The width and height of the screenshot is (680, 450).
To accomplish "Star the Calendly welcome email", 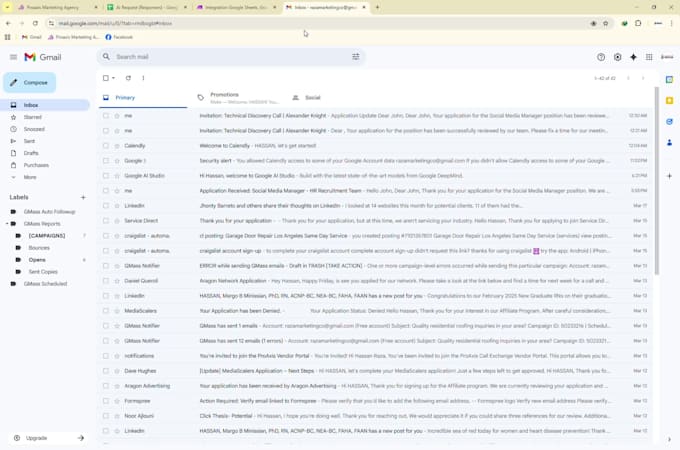I will 117,146.
